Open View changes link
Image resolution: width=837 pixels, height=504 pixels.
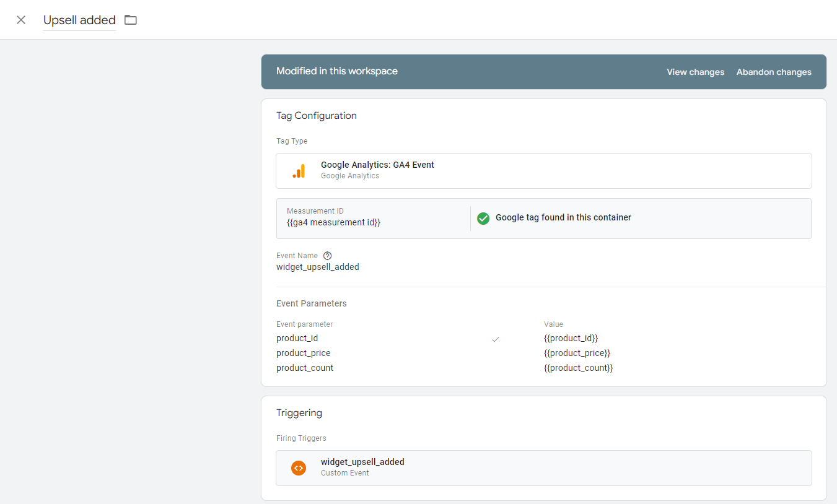695,72
